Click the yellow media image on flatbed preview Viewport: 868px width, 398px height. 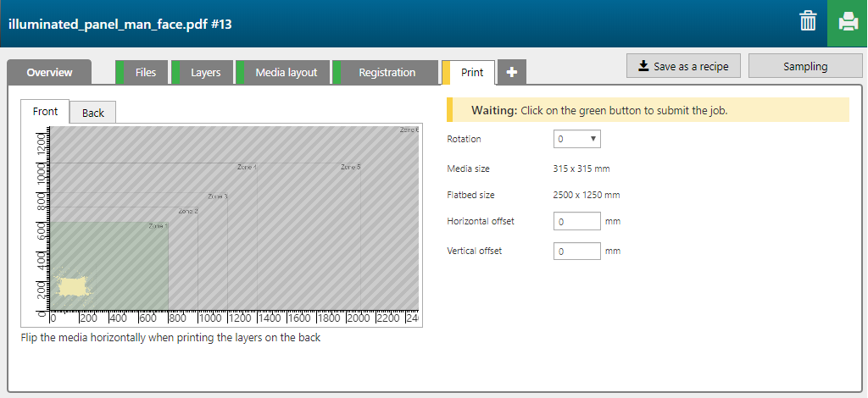[71, 286]
